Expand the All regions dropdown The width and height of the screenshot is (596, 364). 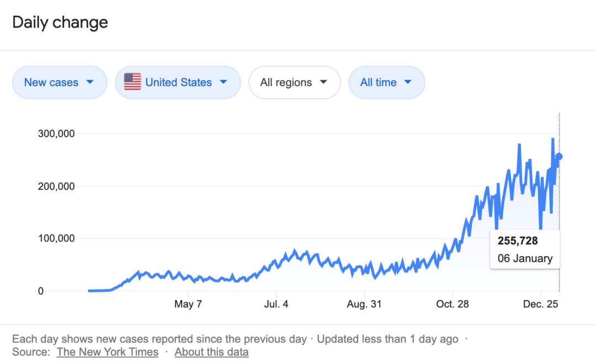(294, 83)
